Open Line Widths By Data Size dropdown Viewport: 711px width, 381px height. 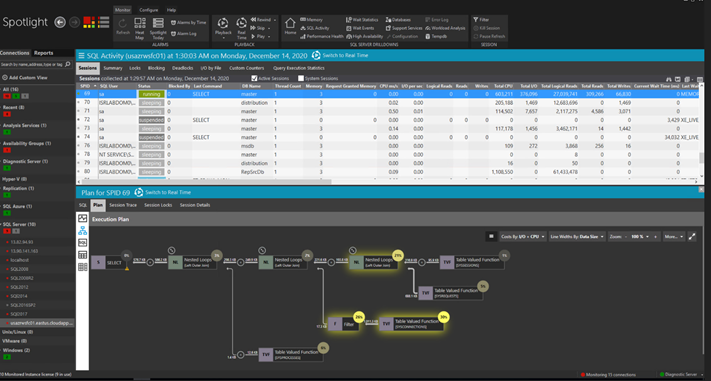pos(577,237)
